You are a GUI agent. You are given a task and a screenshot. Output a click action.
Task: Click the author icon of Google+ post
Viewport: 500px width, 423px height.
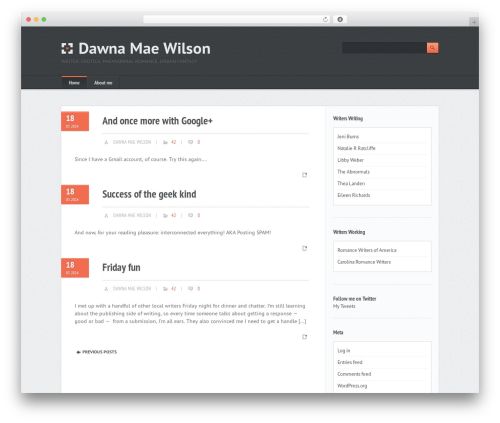[106, 142]
